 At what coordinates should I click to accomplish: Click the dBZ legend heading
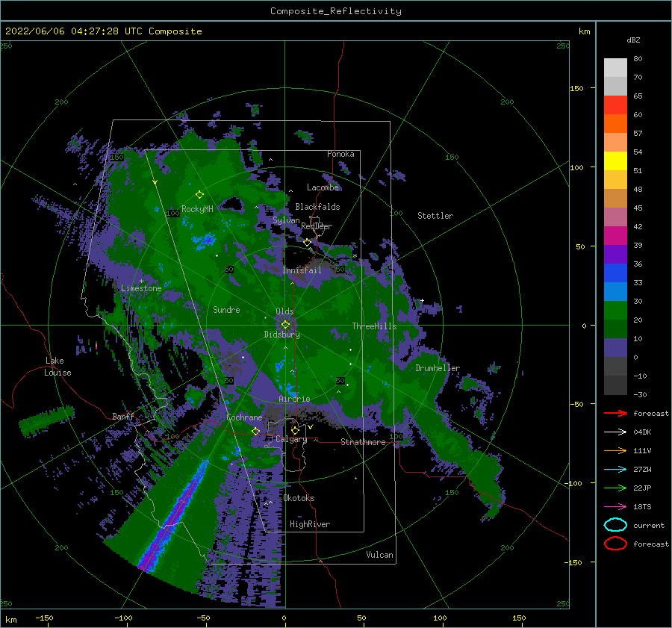633,40
